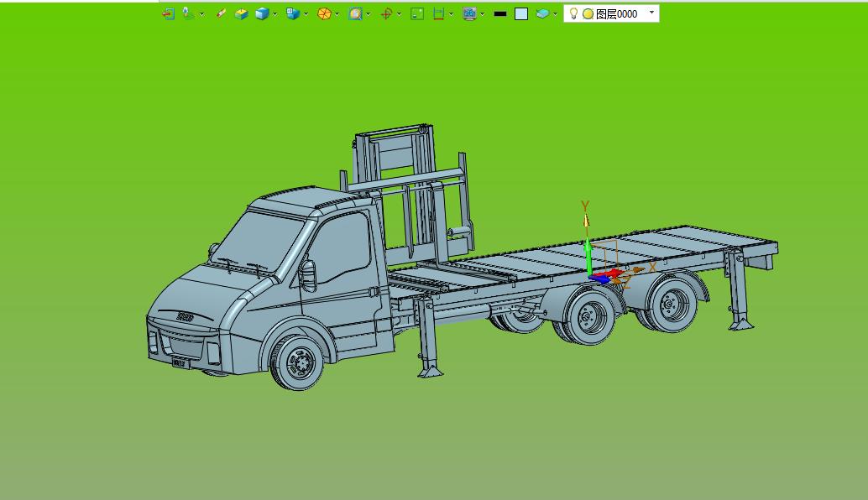Click the exit icon at toolbar start
Image resolution: width=868 pixels, height=500 pixels.
169,13
